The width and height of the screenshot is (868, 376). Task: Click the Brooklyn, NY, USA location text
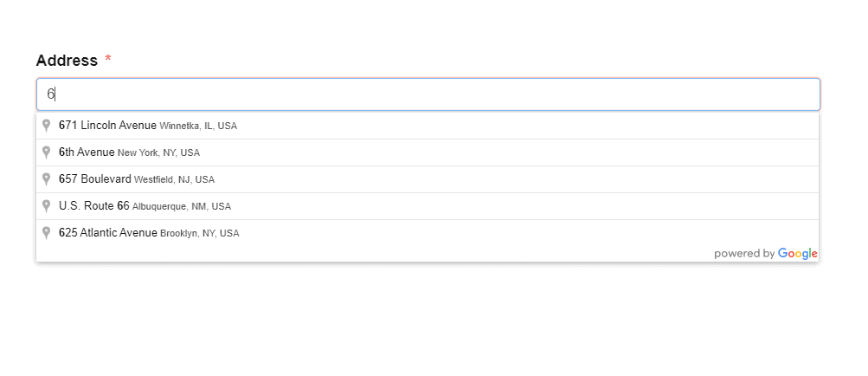point(199,234)
